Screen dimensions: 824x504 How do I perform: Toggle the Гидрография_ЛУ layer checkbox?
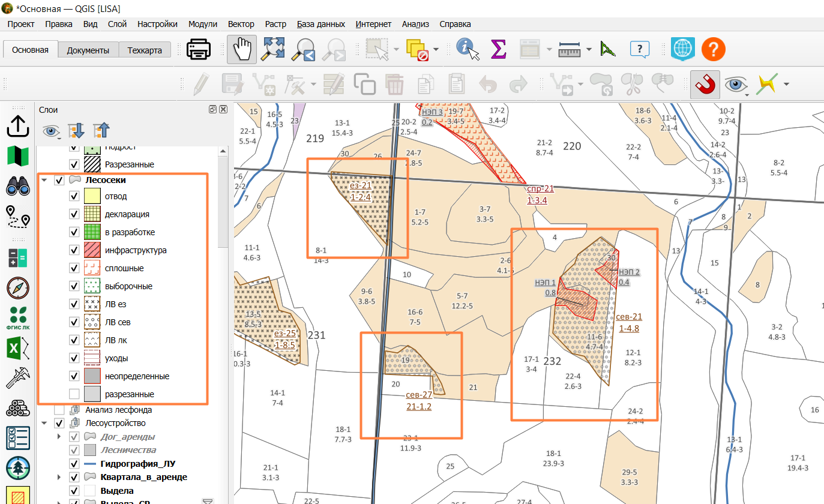click(74, 464)
